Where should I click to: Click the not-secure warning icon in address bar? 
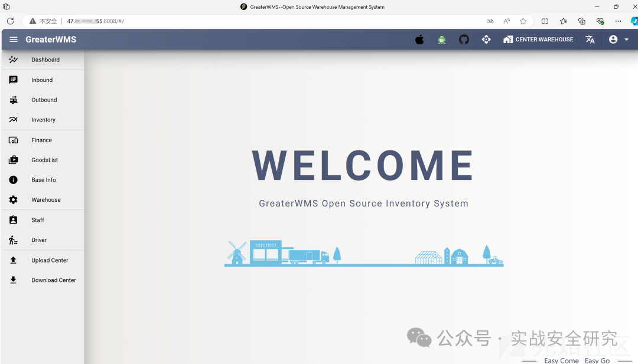(32, 21)
